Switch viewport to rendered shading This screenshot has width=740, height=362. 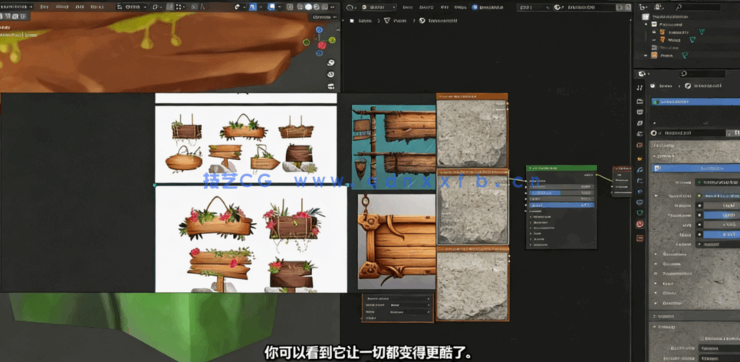click(x=324, y=7)
